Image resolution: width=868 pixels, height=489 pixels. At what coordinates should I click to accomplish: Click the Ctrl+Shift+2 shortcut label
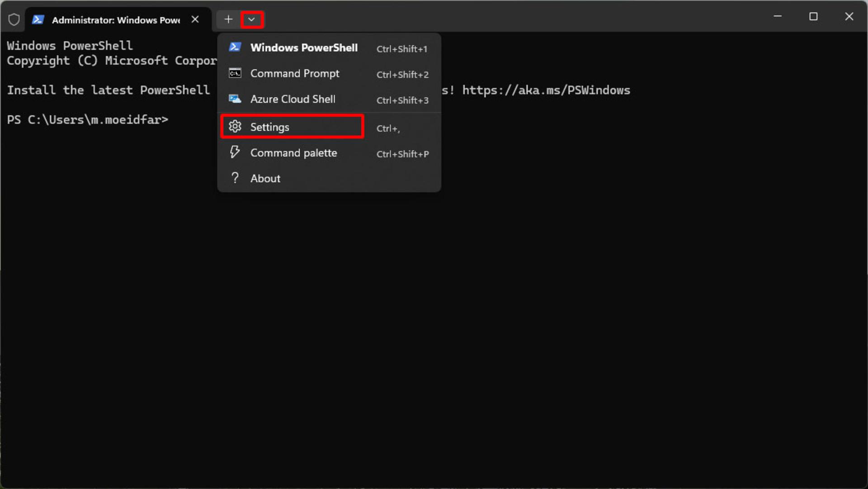coord(402,75)
